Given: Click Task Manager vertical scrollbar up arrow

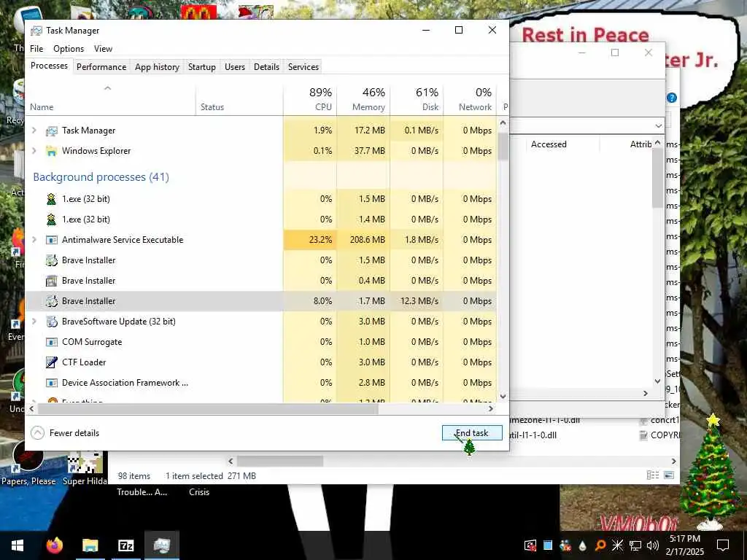Looking at the screenshot, I should 503,123.
